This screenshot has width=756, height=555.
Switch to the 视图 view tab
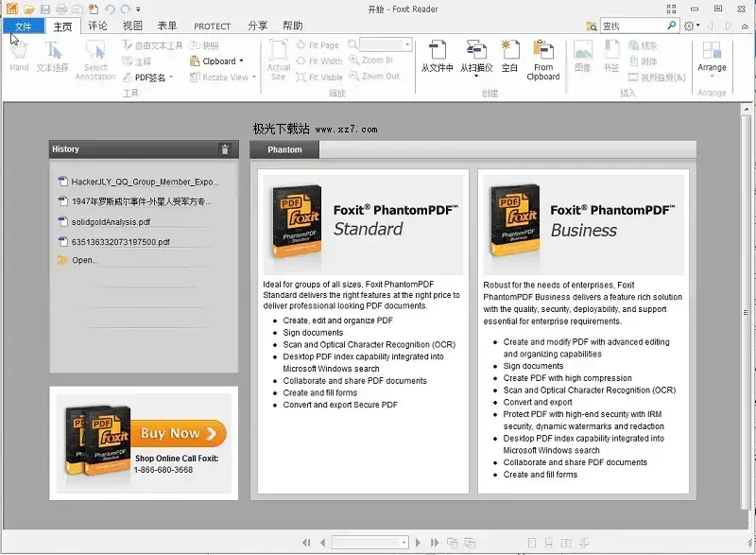tap(132, 26)
